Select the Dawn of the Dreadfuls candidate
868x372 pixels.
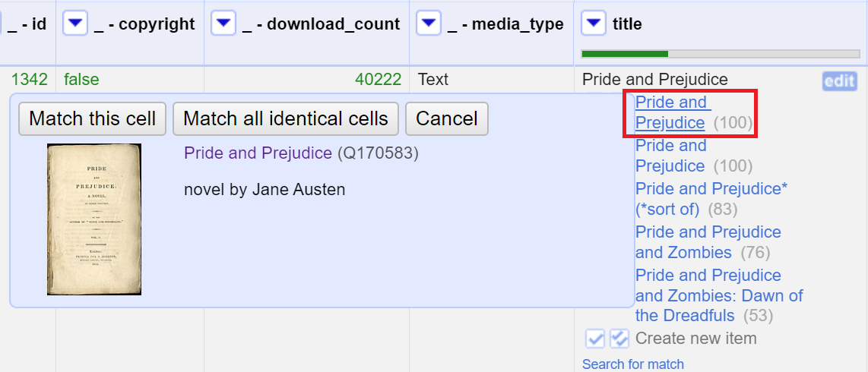(718, 295)
